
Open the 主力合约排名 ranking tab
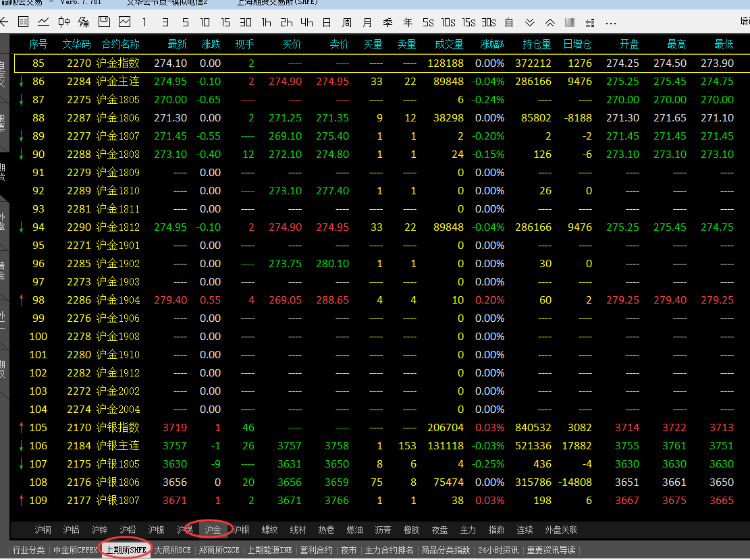[x=390, y=550]
